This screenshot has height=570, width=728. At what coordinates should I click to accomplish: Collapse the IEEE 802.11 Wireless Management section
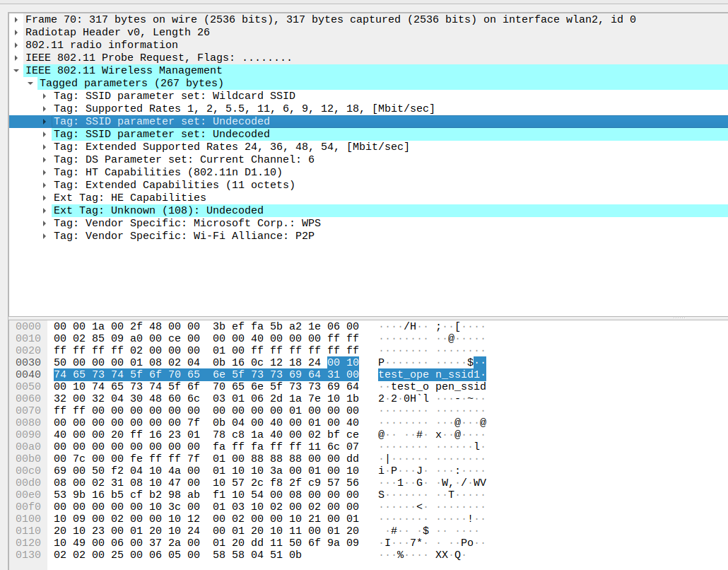16,71
